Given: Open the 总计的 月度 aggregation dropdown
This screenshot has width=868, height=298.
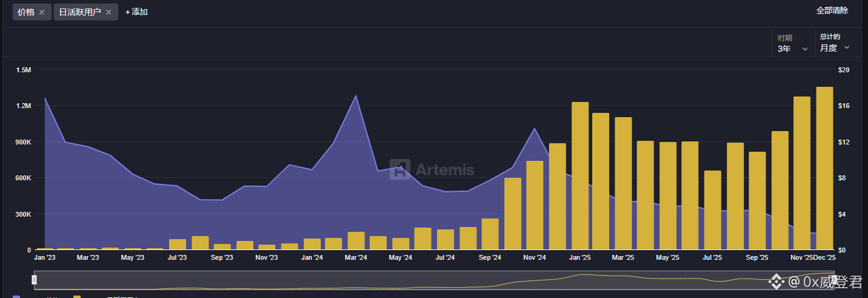Looking at the screenshot, I should click(835, 44).
